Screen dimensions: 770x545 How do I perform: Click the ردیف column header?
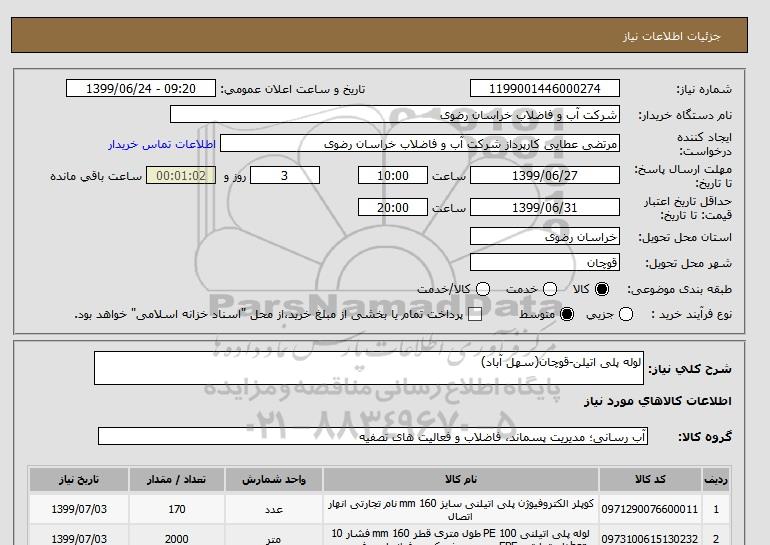coord(716,480)
